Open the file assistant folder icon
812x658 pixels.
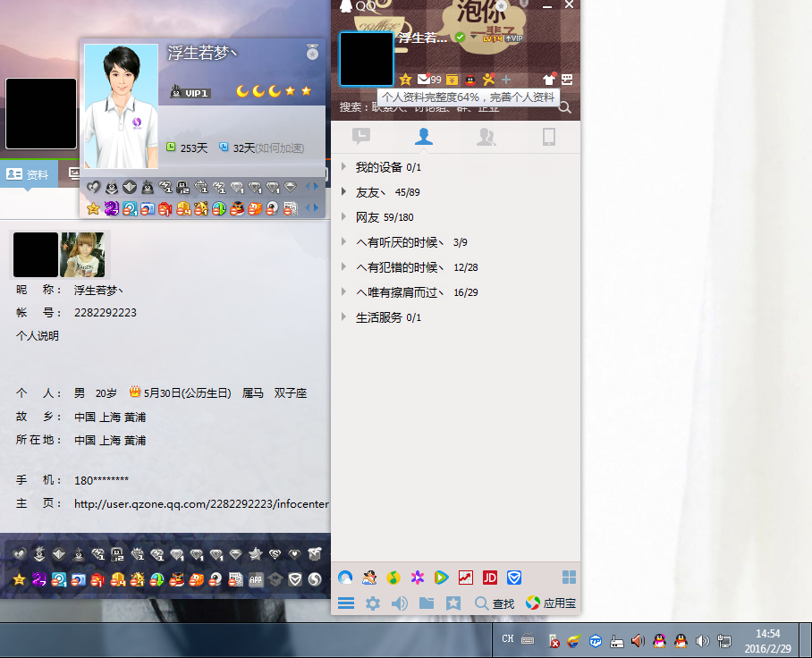click(x=427, y=603)
